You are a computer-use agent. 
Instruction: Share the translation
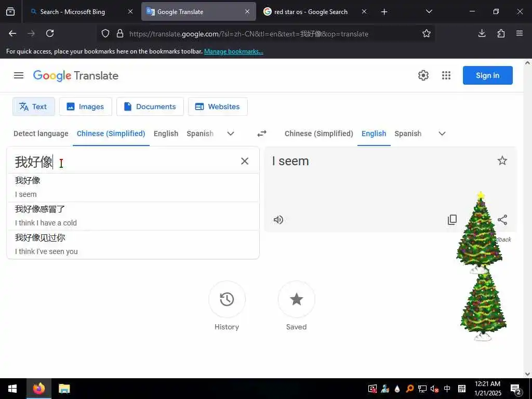pos(502,220)
